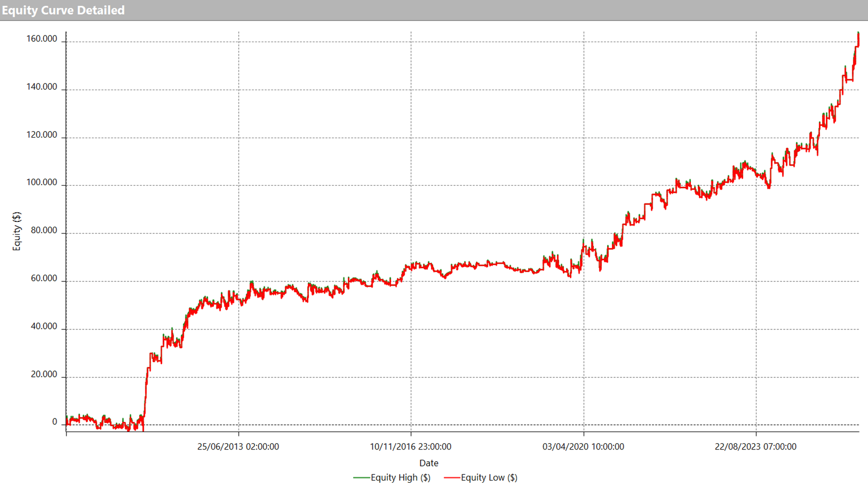Select the Equity ($) y-axis title
This screenshot has height=487, width=868.
17,231
